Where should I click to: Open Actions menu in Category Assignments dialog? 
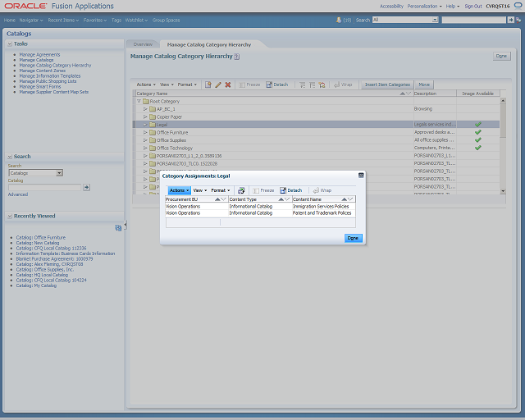click(179, 190)
